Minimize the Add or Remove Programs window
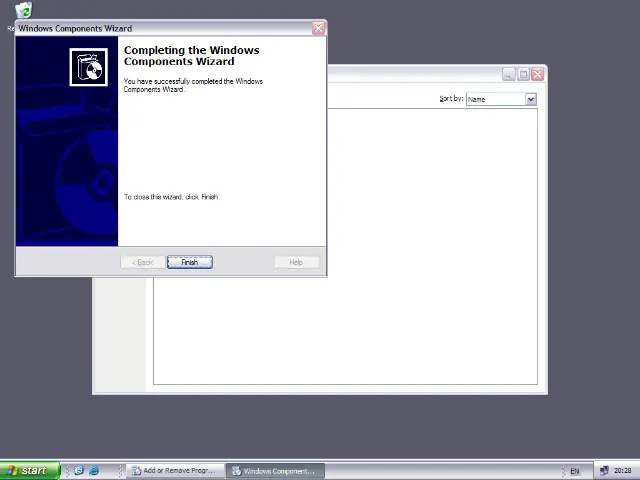 pyautogui.click(x=509, y=74)
